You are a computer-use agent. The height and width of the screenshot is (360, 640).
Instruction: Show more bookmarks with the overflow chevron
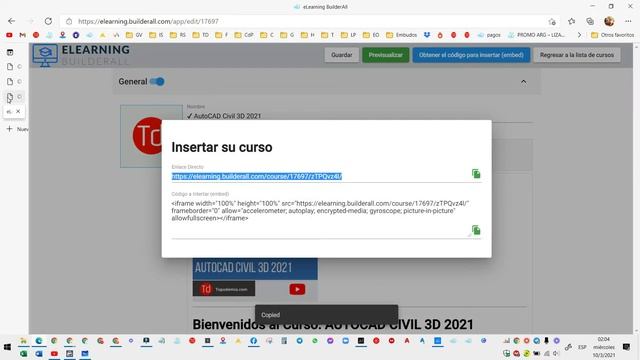click(x=579, y=35)
